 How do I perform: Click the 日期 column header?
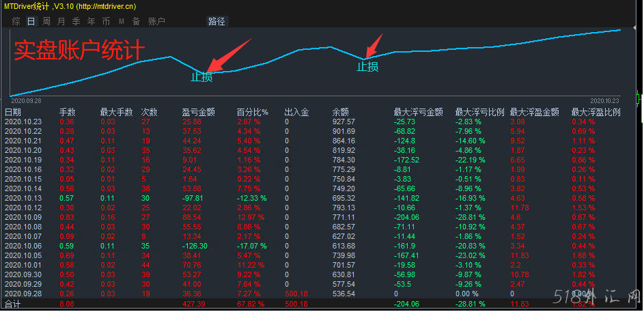click(x=13, y=112)
